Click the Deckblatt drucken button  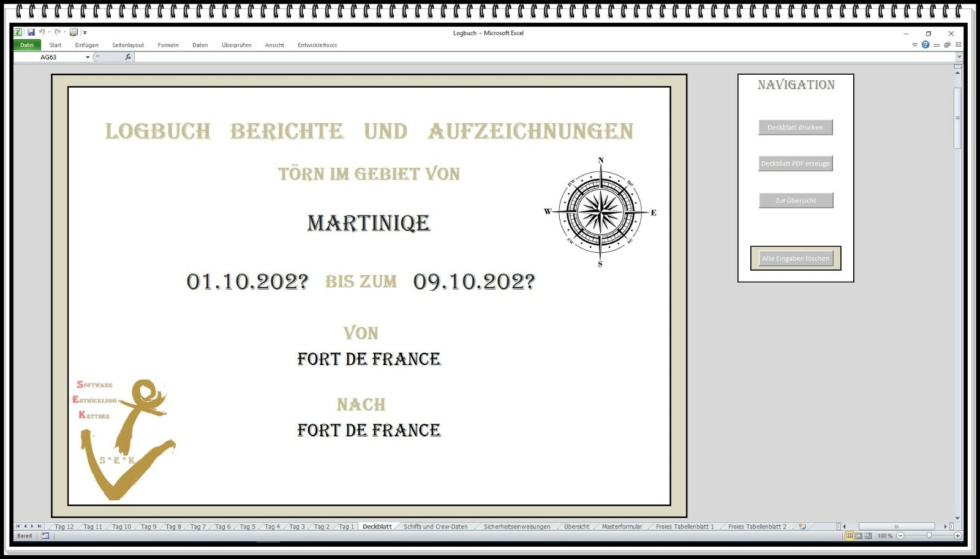[796, 127]
